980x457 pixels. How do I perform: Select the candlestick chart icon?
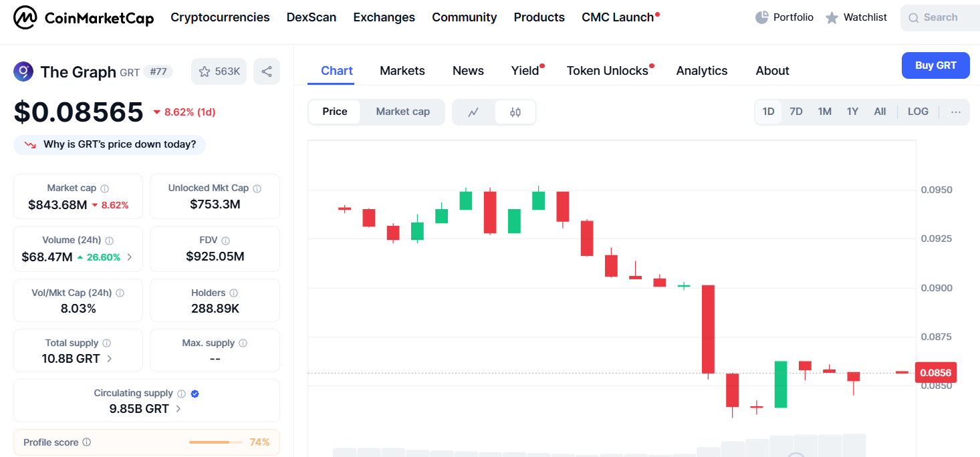coord(515,112)
